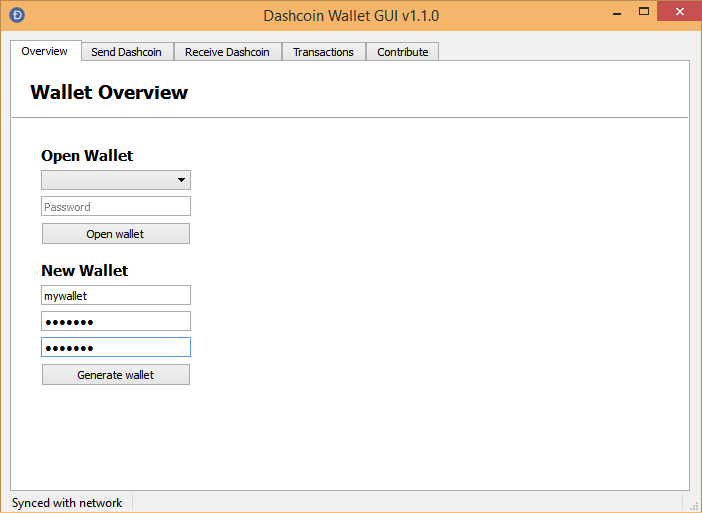Click the Open Wallet section heading
702x513 pixels.
87,156
